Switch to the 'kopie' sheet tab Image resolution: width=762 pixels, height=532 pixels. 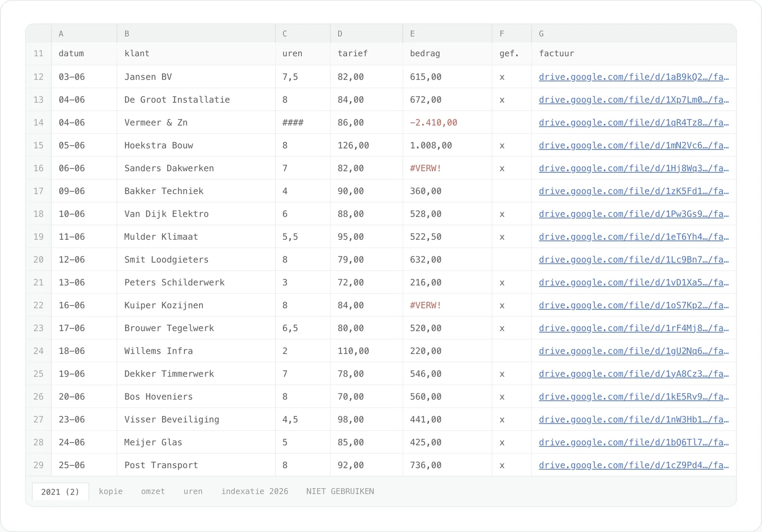point(110,492)
